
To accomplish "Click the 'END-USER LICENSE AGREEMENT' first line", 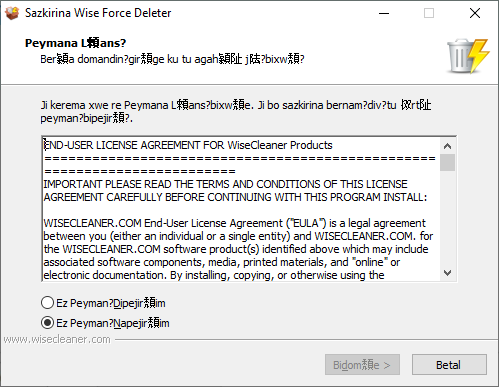I will pos(188,145).
